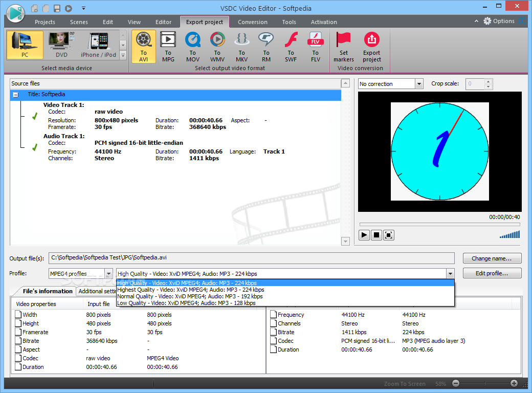532x393 pixels.
Task: Toggle the audio Frequency checkbox
Action: (x=274, y=315)
